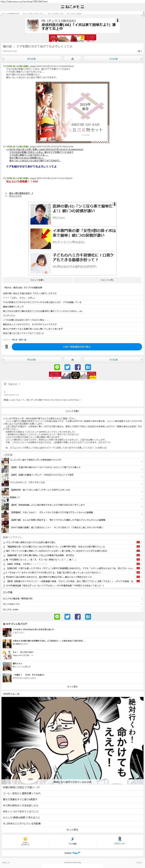Click the comment count bubble beside article title

click(x=139, y=51)
